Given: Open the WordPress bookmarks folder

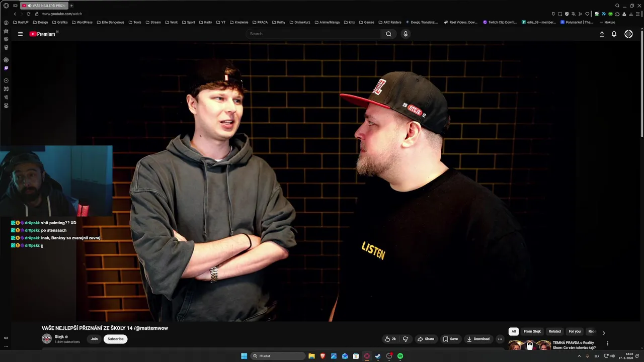Looking at the screenshot, I should click(82, 22).
